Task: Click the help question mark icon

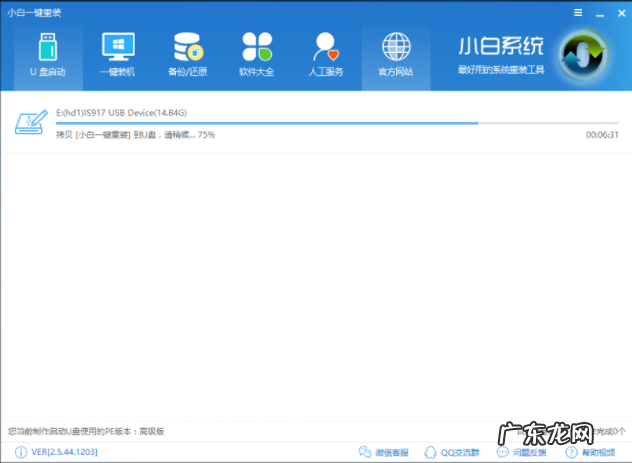Action: [x=572, y=453]
